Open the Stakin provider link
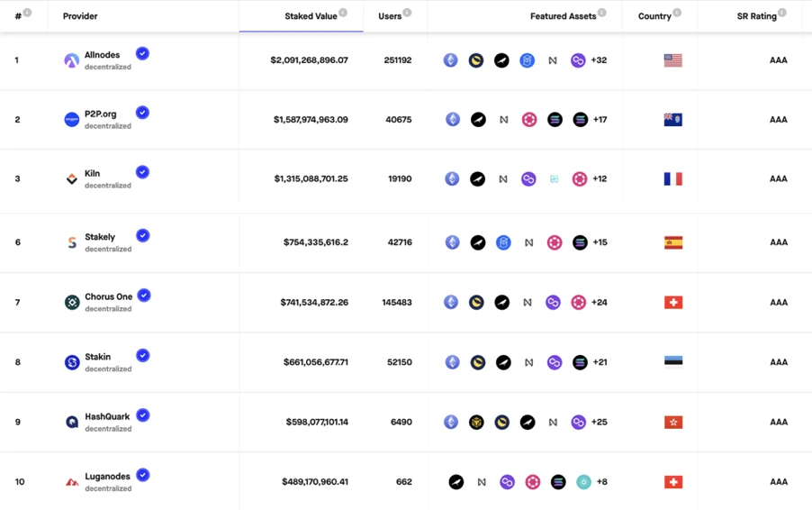The height and width of the screenshot is (510, 812). click(97, 357)
